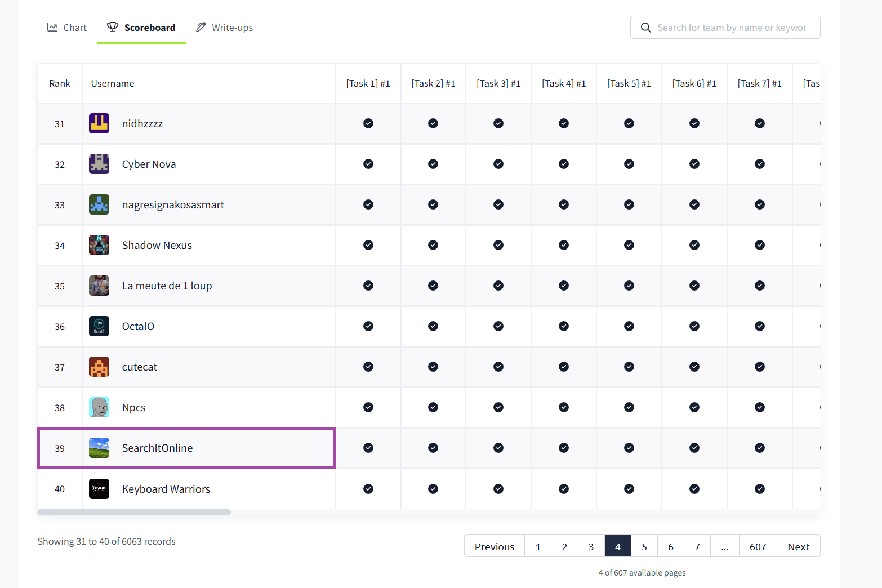Go to the Next page
The height and width of the screenshot is (588, 882).
coord(798,546)
